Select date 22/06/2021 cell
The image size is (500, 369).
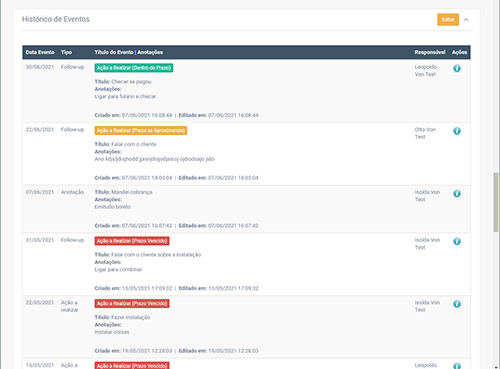pyautogui.click(x=40, y=130)
